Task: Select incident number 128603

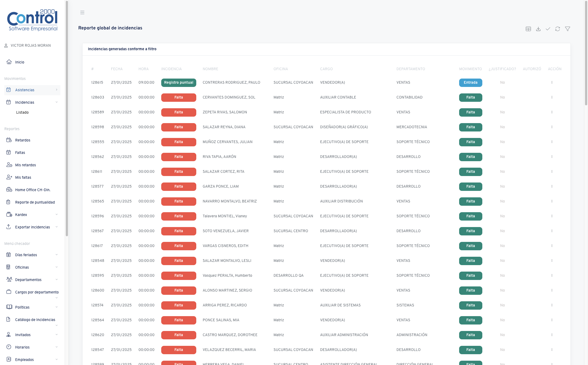Action: (98, 97)
